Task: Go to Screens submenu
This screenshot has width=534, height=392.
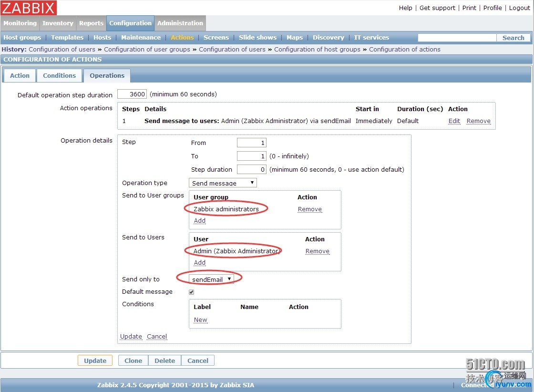Action: coord(216,38)
